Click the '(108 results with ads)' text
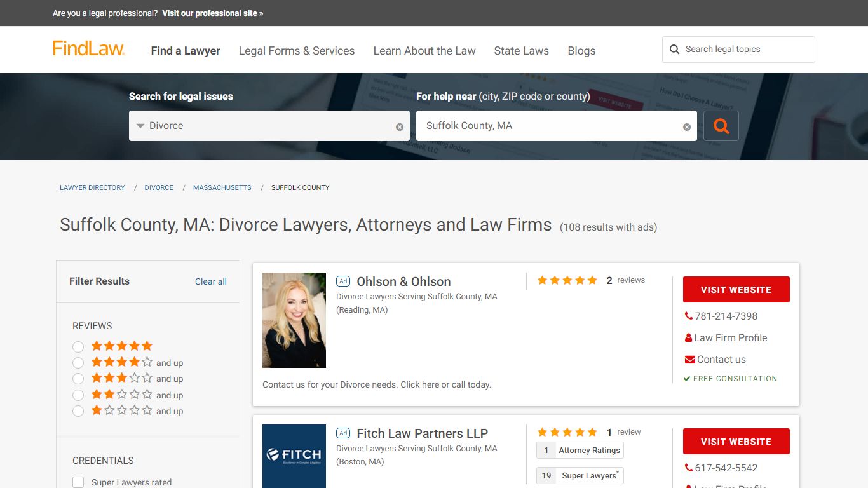Screen dimensions: 868x488 pyautogui.click(x=608, y=227)
